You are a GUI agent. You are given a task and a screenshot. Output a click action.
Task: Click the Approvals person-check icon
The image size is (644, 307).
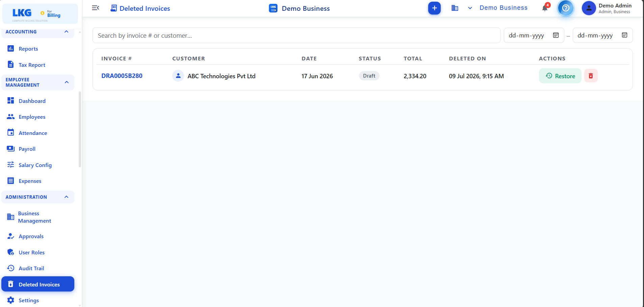pos(11,236)
